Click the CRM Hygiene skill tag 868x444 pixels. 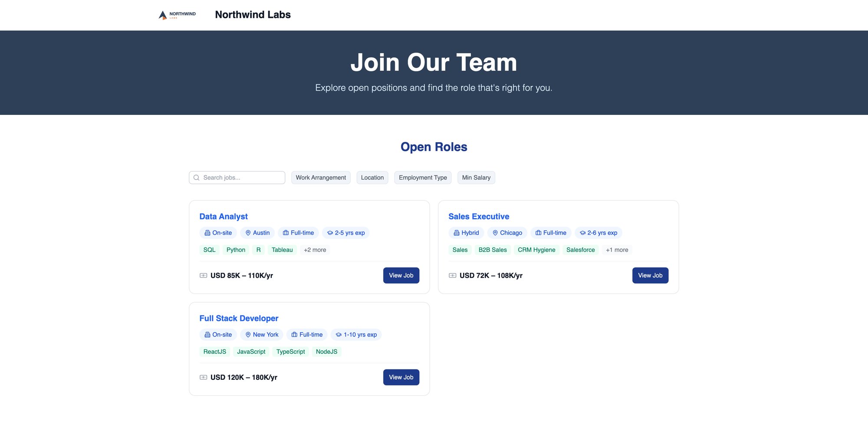[x=536, y=250]
